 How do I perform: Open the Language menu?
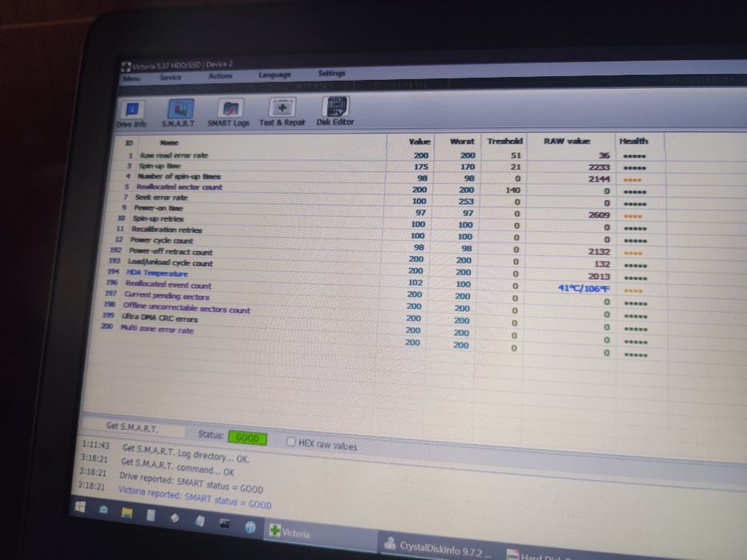(x=275, y=74)
